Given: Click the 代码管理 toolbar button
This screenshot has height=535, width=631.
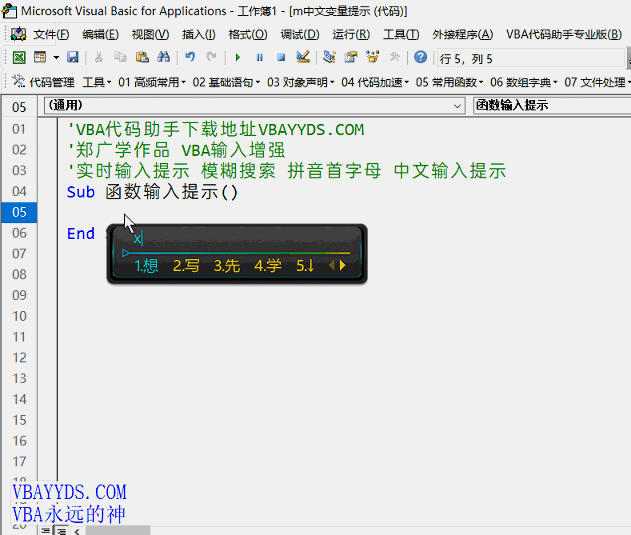Looking at the screenshot, I should click(x=43, y=82).
